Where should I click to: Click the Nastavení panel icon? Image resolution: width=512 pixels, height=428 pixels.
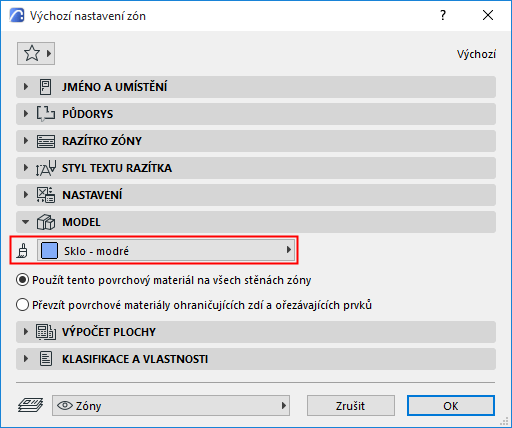[46, 195]
